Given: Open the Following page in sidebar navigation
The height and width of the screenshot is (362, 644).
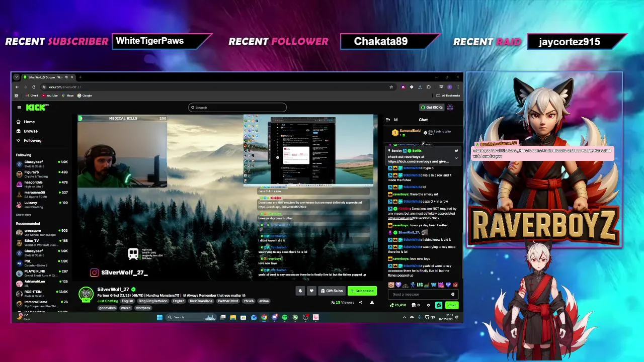Looking at the screenshot, I should click(x=29, y=140).
